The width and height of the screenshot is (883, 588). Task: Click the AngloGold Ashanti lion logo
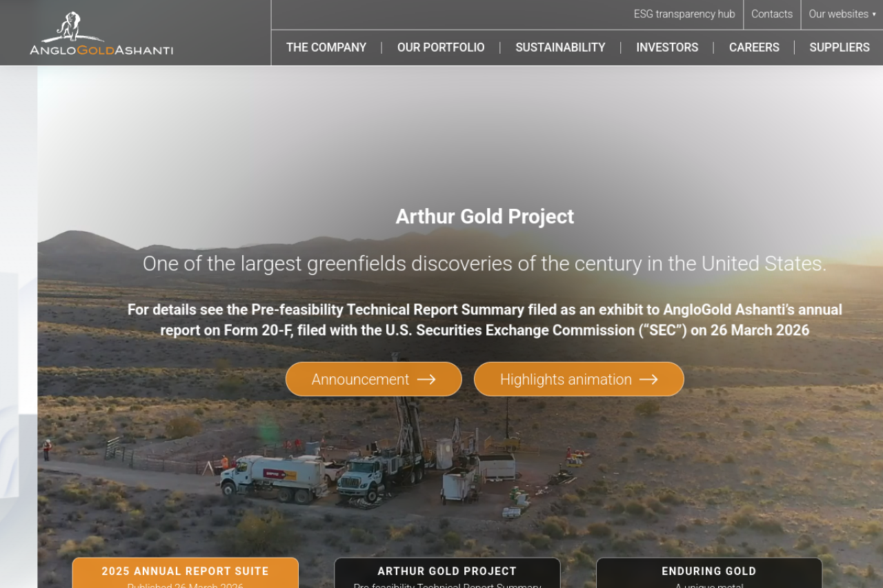point(101,33)
